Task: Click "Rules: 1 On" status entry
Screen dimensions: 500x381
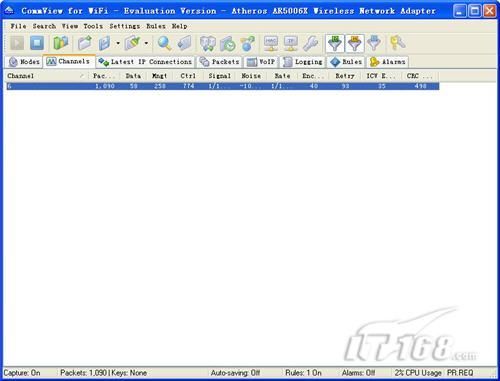Action: [x=303, y=373]
